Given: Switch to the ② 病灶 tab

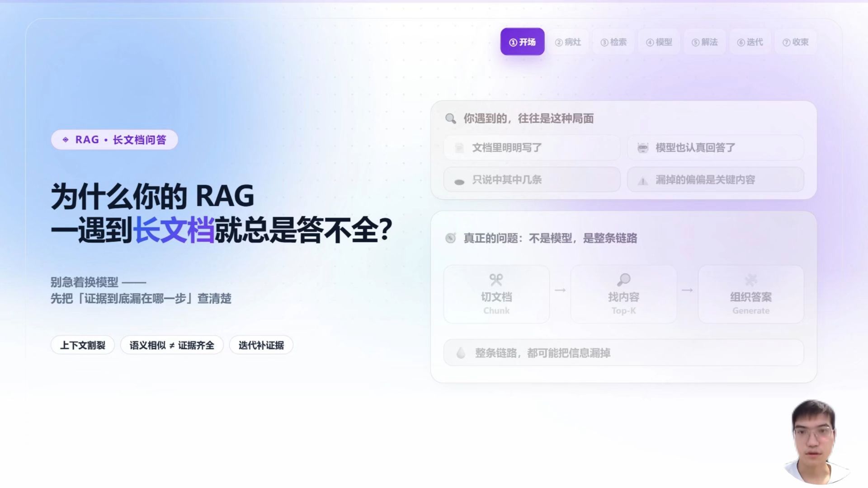Looking at the screenshot, I should click(568, 42).
